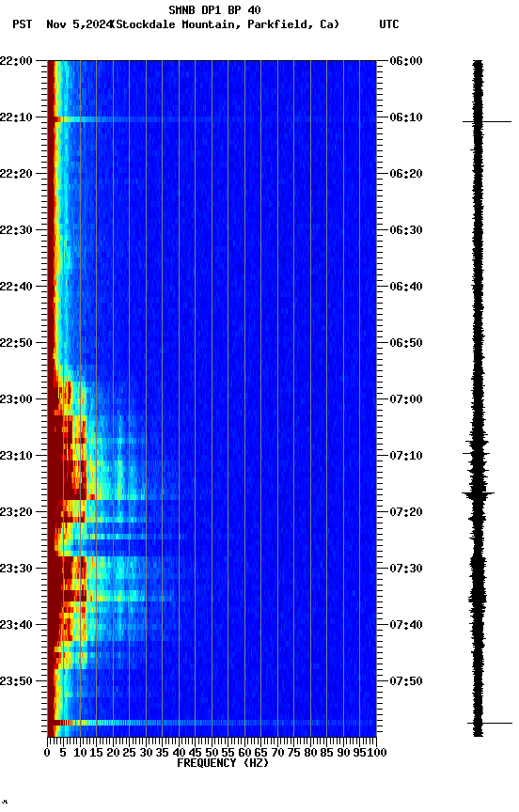Click the 'FREQUENCY (HZ)' axis label
Screen dimensions: 519x812
[223, 763]
